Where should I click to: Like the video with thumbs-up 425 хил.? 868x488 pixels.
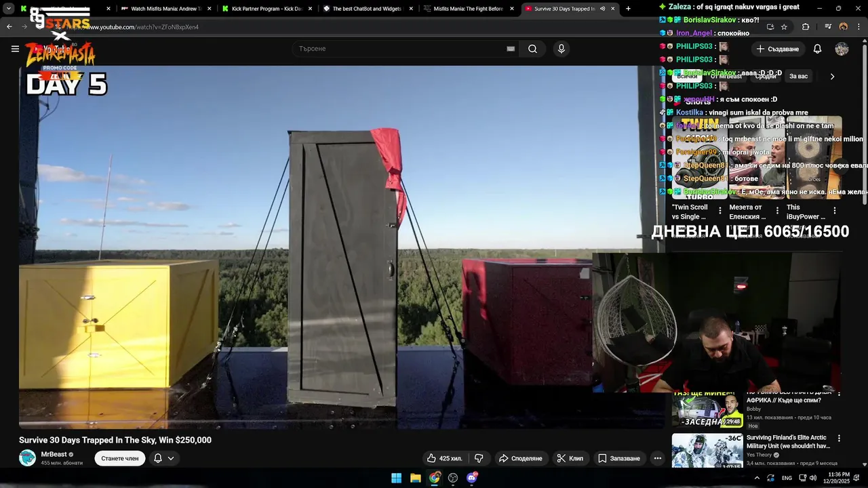[x=444, y=458]
